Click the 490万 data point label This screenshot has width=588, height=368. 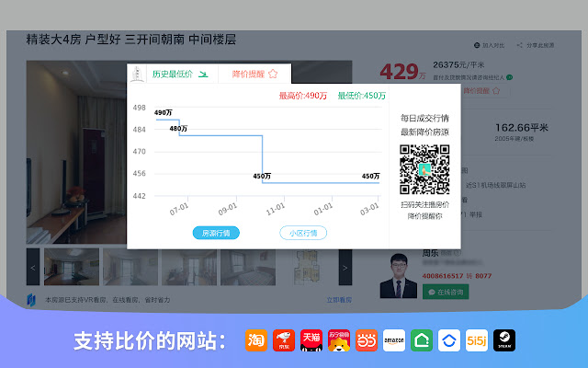click(x=164, y=112)
